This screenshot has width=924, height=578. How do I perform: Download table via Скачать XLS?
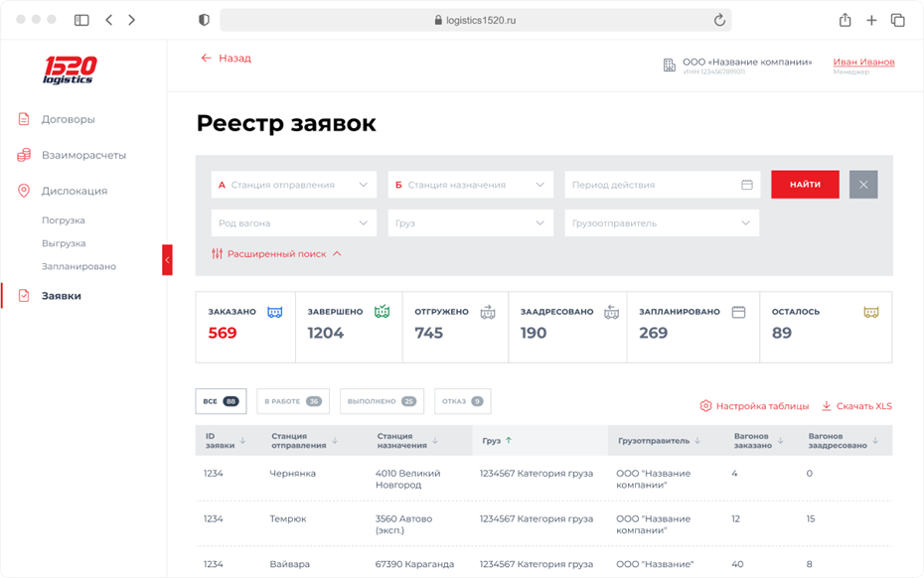coord(856,406)
